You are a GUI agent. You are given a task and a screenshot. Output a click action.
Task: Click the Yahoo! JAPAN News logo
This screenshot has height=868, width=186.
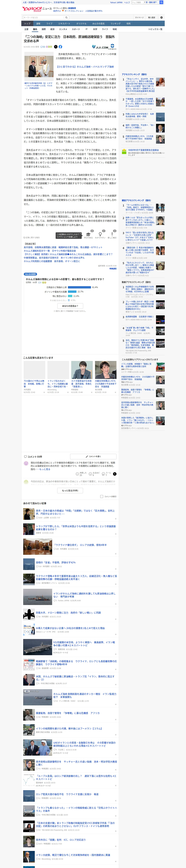(37, 9)
